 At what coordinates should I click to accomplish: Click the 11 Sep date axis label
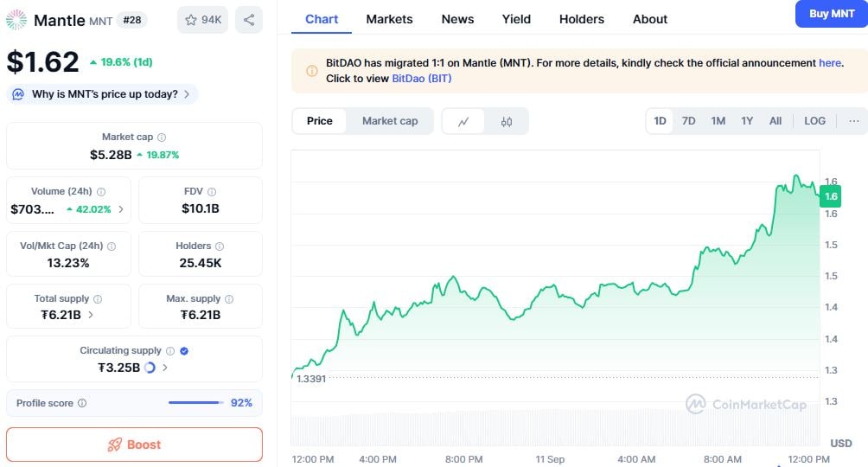point(550,459)
